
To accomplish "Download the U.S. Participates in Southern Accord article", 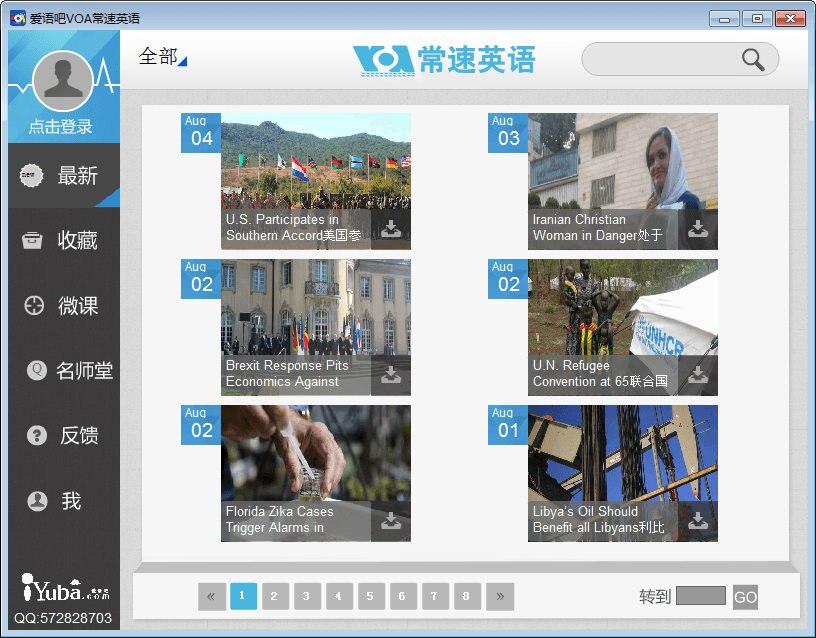I will [x=391, y=229].
